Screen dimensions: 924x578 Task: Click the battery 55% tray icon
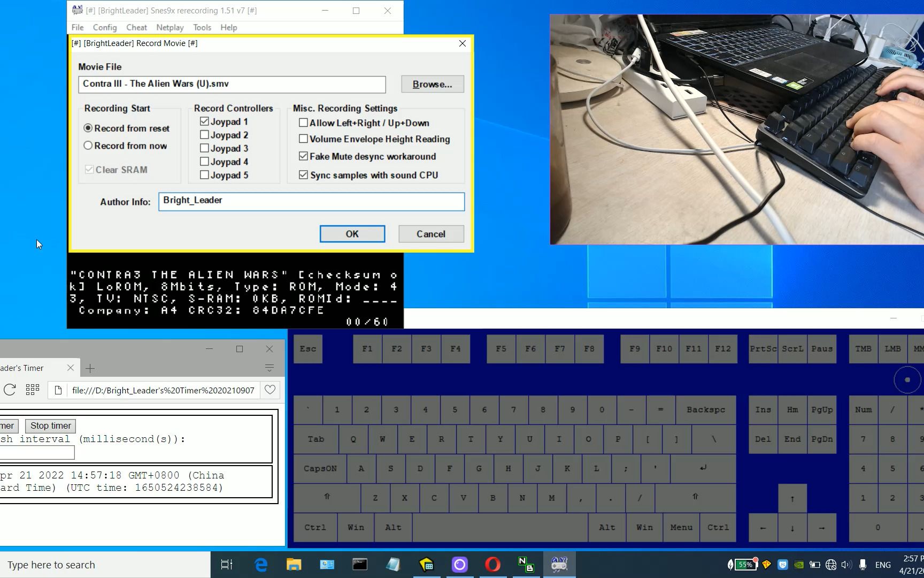747,565
